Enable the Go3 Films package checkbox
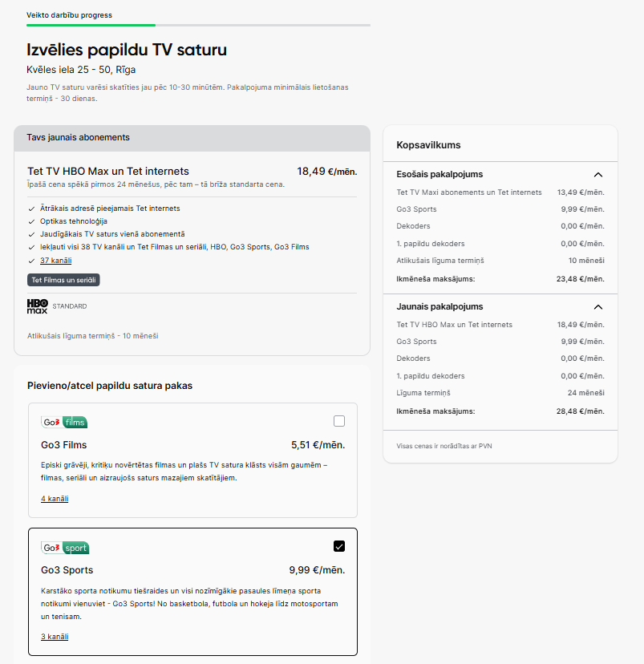644x664 pixels. pyautogui.click(x=339, y=421)
